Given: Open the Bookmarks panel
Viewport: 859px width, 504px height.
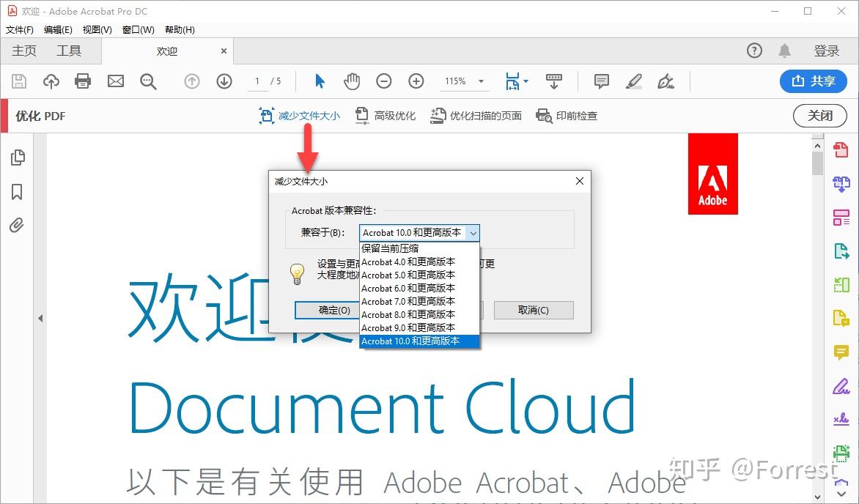Looking at the screenshot, I should tap(17, 192).
